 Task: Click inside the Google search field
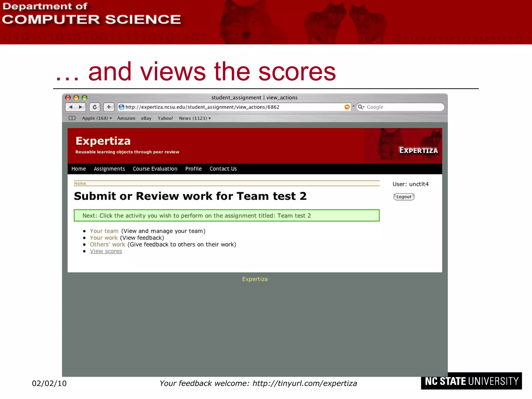pos(403,107)
